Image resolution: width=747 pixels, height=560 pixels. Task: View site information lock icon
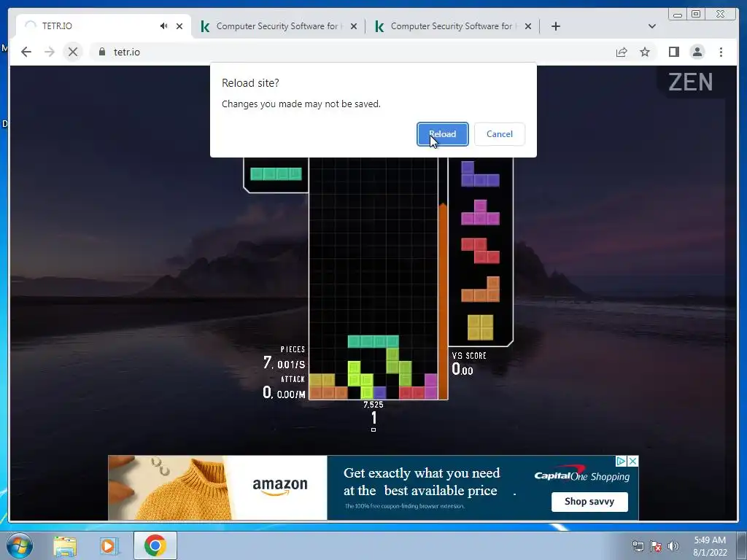(x=102, y=52)
